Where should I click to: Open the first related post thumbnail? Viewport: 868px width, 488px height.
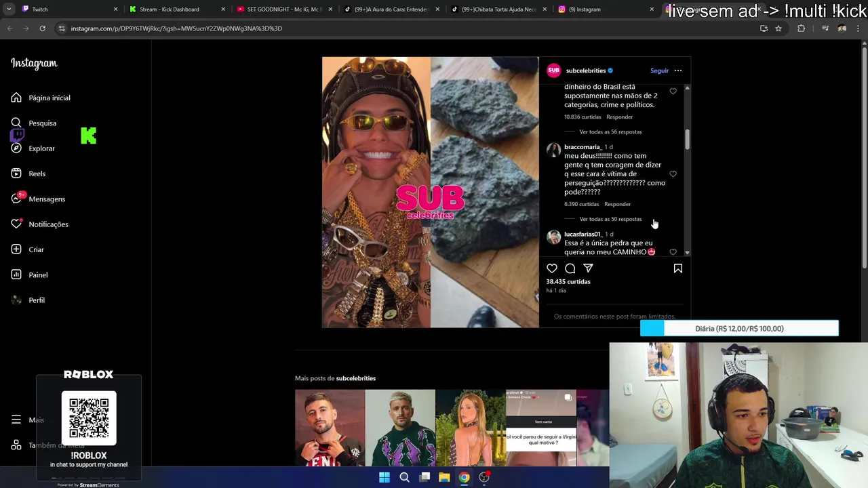(x=330, y=428)
